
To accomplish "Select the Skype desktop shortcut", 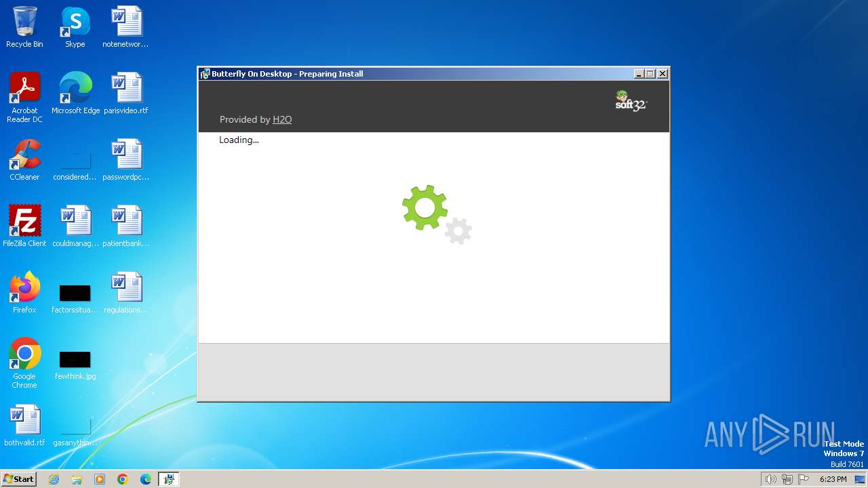I will click(75, 27).
